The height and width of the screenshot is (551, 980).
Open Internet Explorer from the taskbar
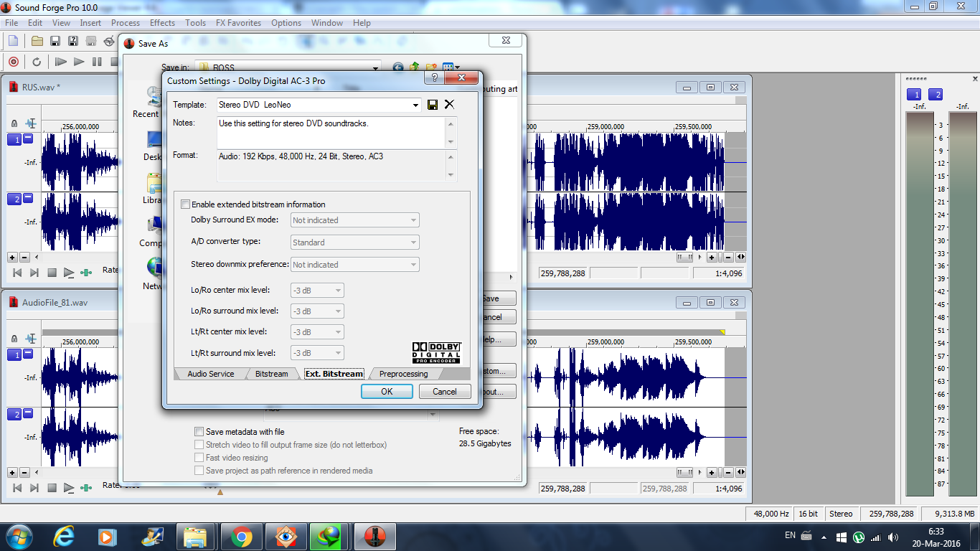pyautogui.click(x=64, y=537)
